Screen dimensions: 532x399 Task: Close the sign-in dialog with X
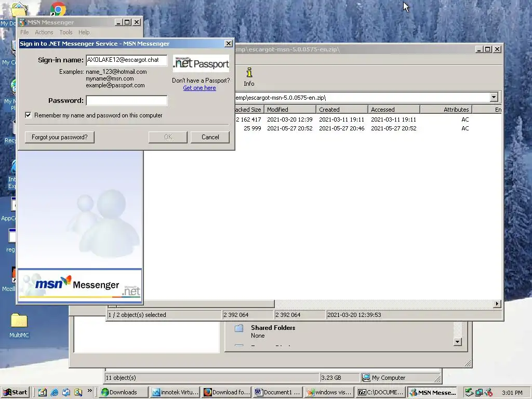coord(229,44)
